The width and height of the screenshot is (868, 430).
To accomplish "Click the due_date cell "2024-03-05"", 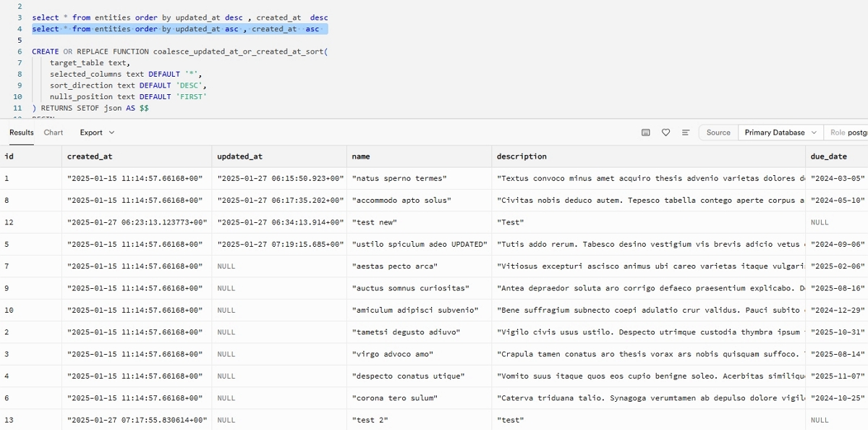I will 837,179.
